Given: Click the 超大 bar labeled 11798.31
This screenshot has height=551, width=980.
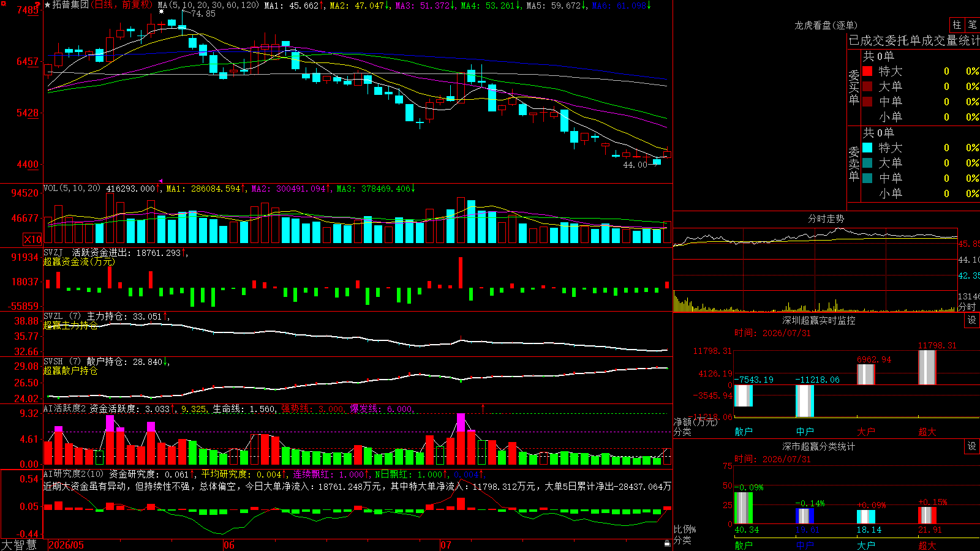Looking at the screenshot, I should pyautogui.click(x=927, y=367).
